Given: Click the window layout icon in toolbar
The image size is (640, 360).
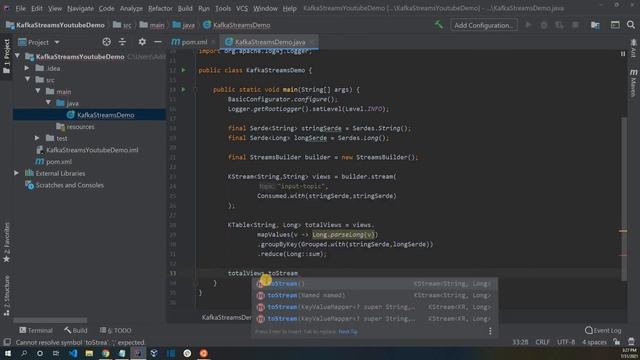Looking at the screenshot, I should point(615,25).
